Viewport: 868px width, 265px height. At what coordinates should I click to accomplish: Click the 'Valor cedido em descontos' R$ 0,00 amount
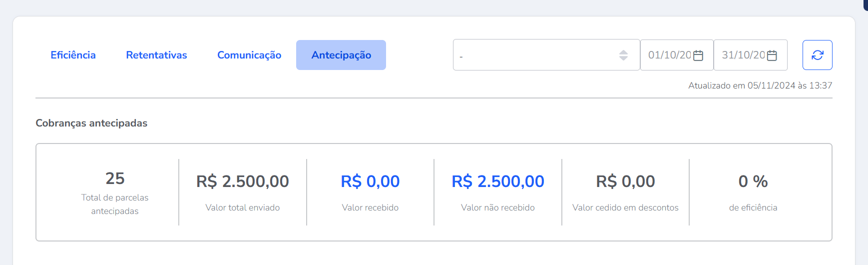pyautogui.click(x=625, y=181)
